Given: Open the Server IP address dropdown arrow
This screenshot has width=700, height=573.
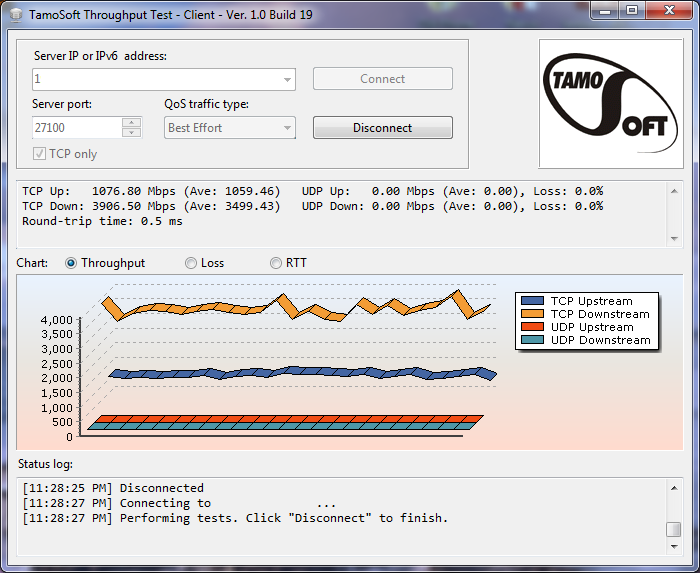Looking at the screenshot, I should (287, 80).
